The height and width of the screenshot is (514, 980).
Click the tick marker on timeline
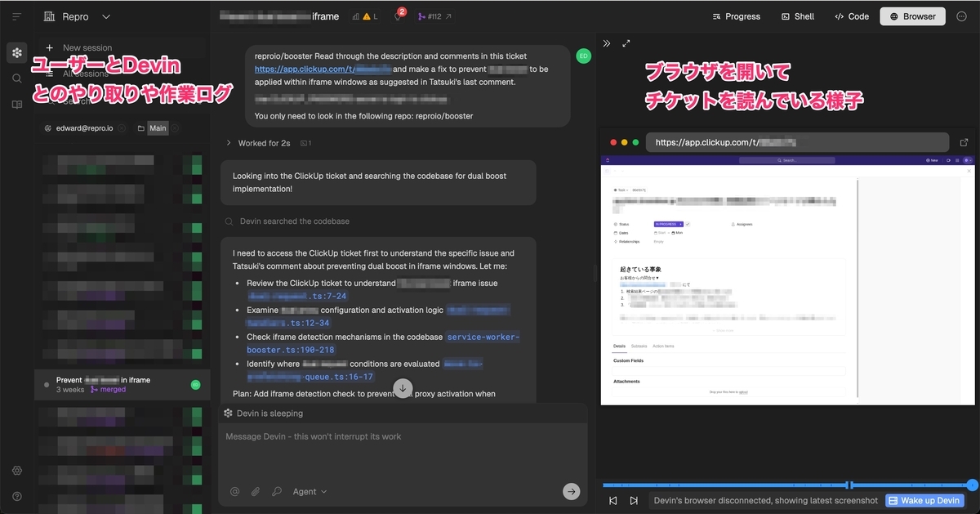(849, 485)
